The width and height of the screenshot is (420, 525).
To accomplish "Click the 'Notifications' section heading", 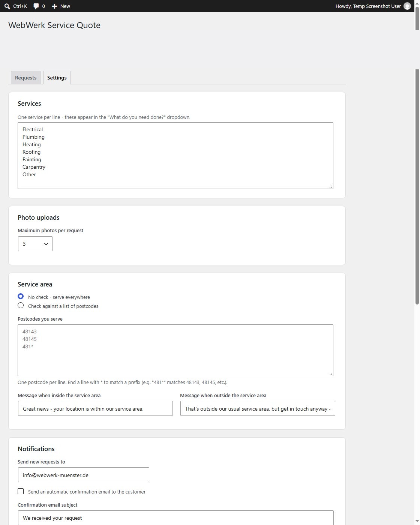I will [36, 449].
